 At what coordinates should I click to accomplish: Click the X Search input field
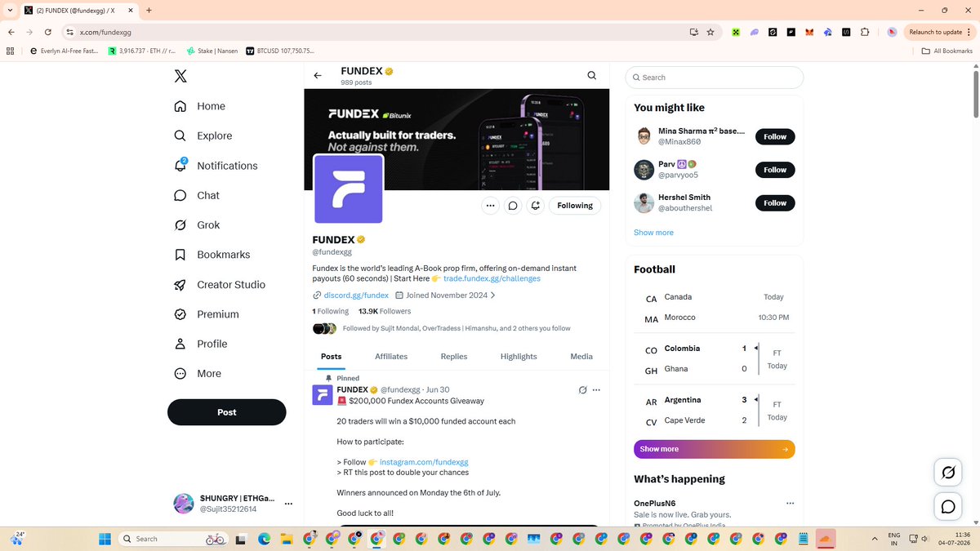[715, 78]
